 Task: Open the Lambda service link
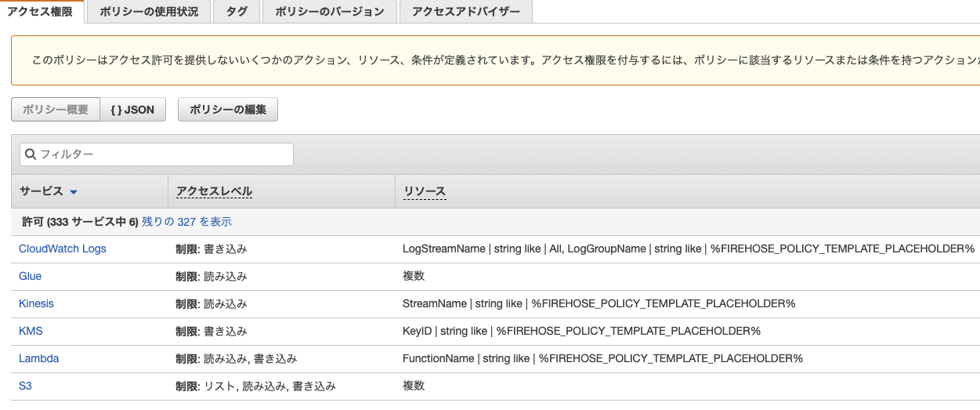coord(38,358)
